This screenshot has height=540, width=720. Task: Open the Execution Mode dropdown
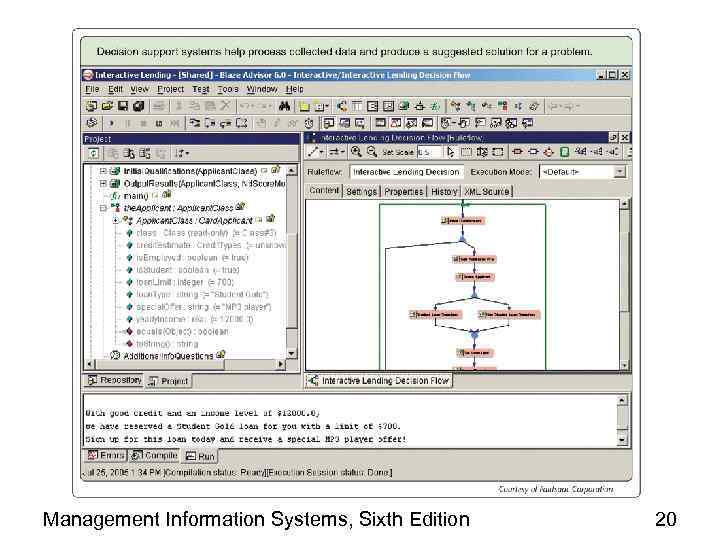tap(620, 172)
